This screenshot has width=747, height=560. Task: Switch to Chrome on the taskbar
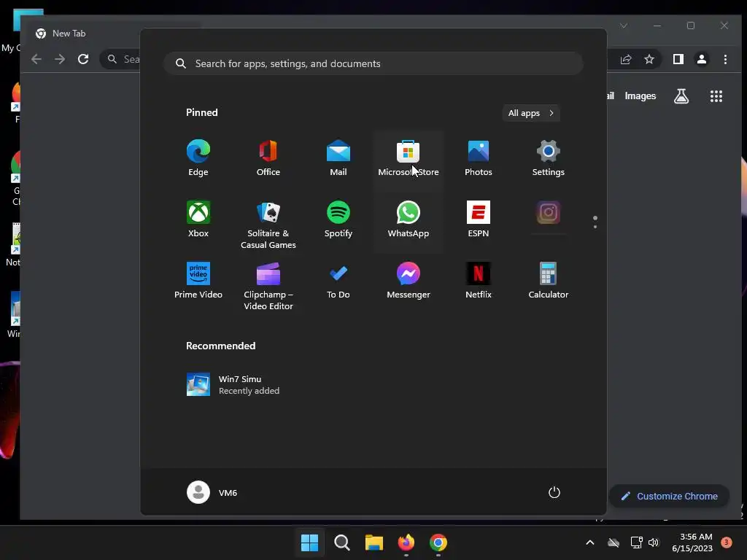[x=438, y=542]
